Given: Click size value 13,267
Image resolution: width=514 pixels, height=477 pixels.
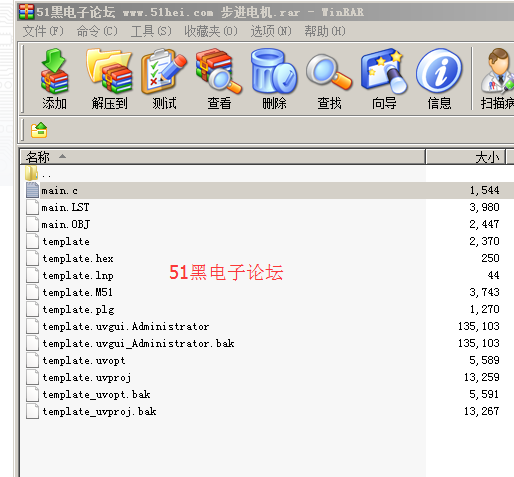Looking at the screenshot, I should tap(482, 411).
